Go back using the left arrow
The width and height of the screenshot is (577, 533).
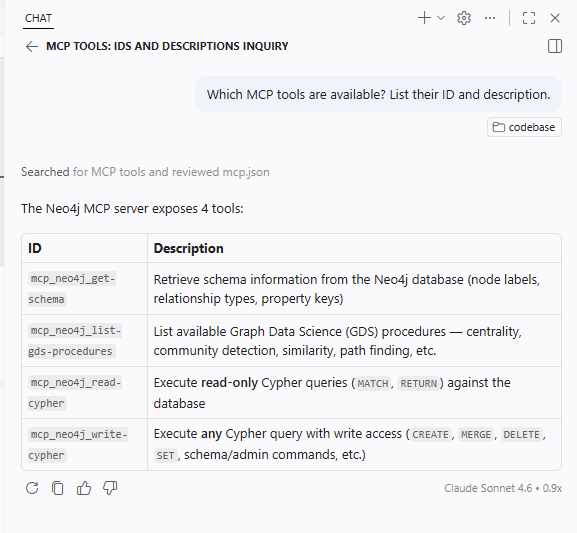point(32,46)
